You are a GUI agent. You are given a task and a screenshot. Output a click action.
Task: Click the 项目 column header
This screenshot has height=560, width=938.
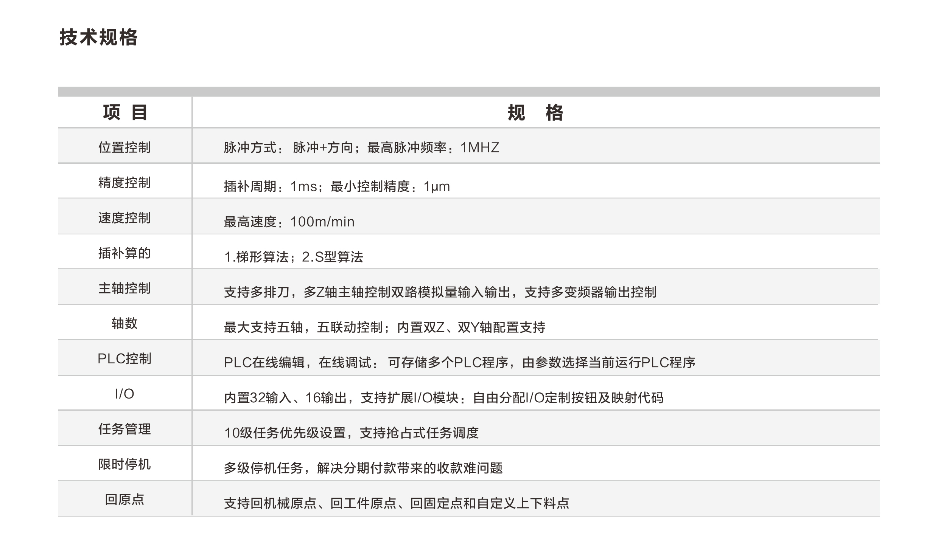click(x=125, y=113)
